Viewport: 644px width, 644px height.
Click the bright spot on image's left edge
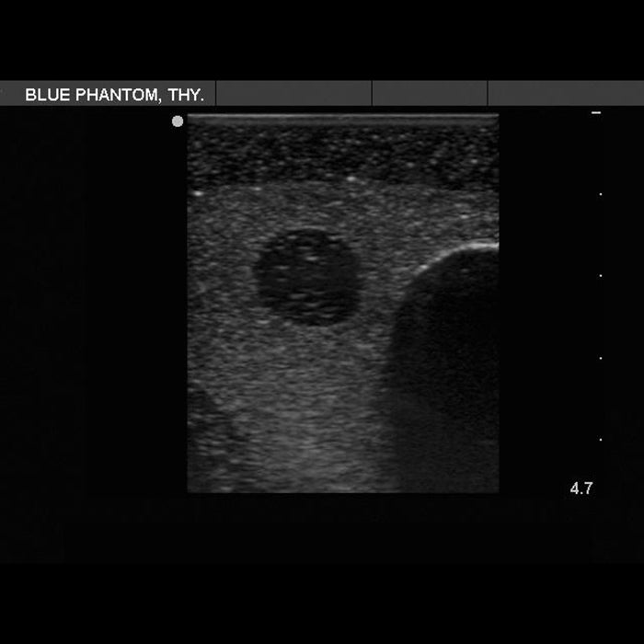coord(197,194)
